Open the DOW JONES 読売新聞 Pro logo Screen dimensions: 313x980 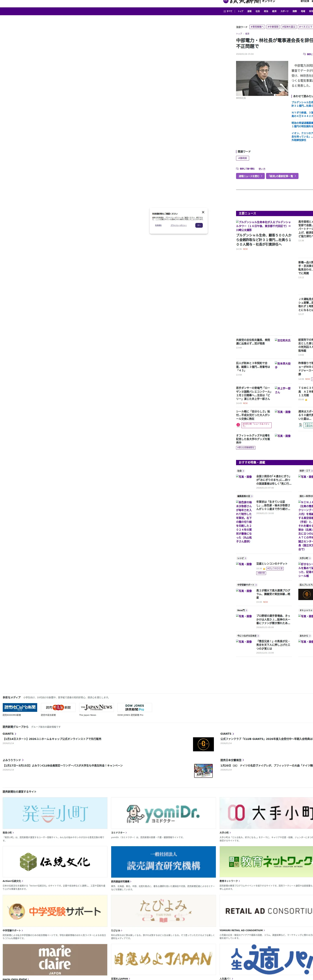point(134,707)
